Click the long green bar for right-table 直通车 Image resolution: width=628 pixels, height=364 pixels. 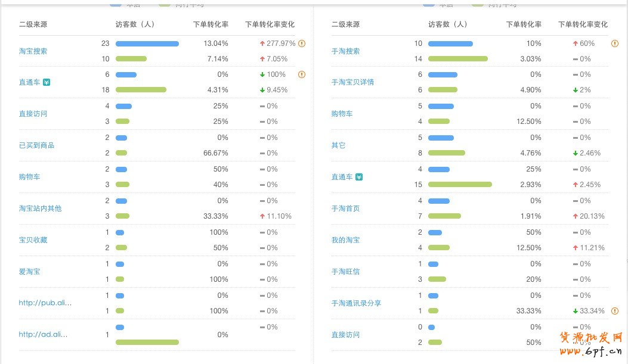460,185
